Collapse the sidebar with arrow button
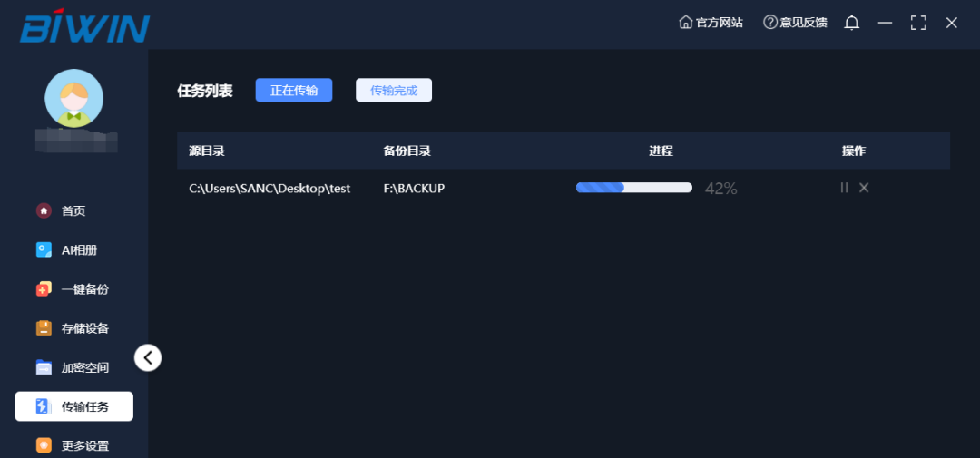The image size is (980, 458). click(x=148, y=357)
